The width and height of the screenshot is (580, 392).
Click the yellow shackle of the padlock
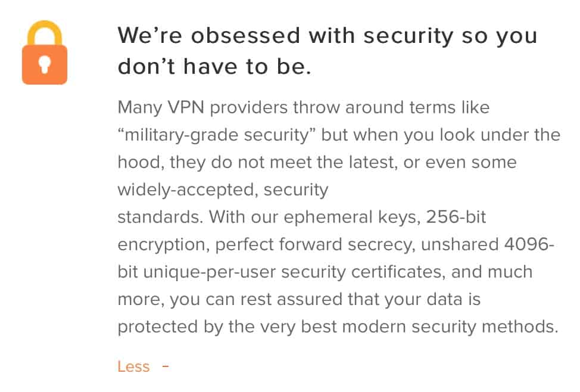[45, 33]
